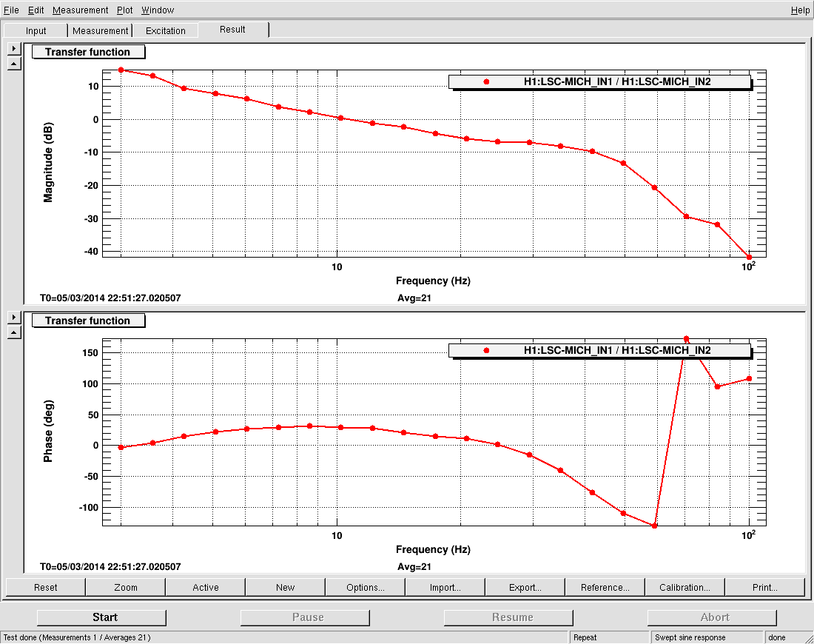The image size is (814, 644).
Task: Click the Reset button
Action: [x=46, y=588]
